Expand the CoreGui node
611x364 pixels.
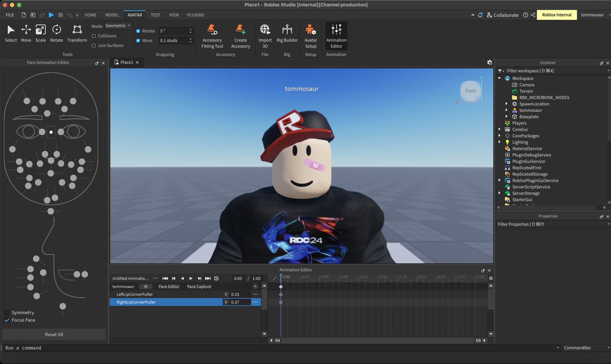click(x=500, y=129)
